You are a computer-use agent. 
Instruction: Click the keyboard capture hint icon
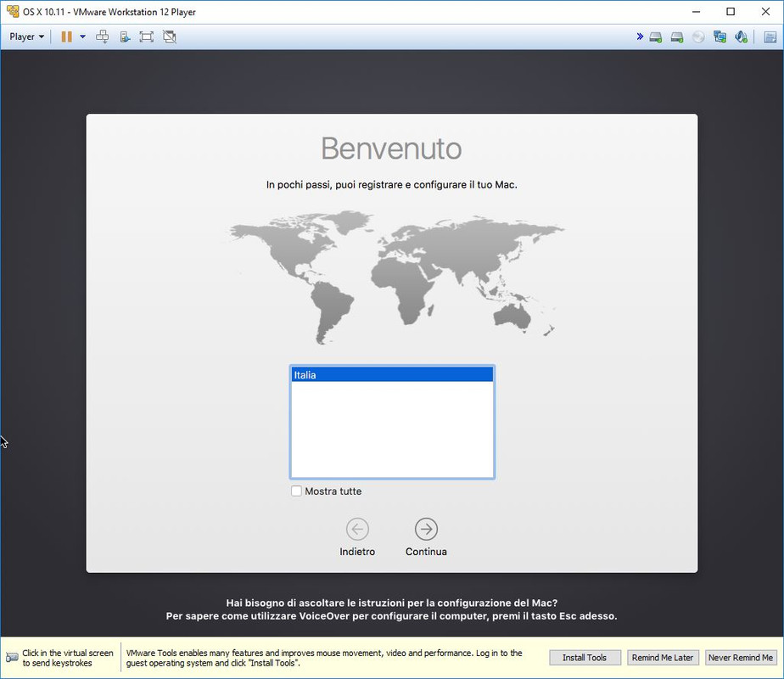(x=12, y=657)
